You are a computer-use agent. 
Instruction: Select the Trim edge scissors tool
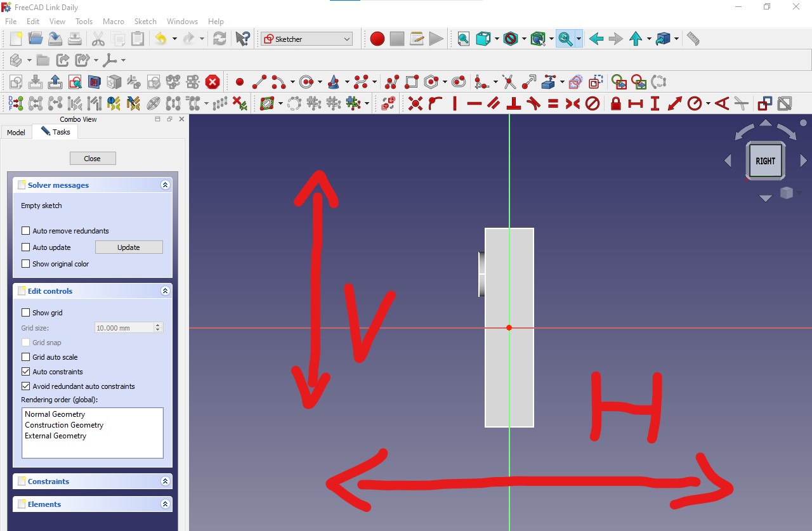[x=507, y=81]
